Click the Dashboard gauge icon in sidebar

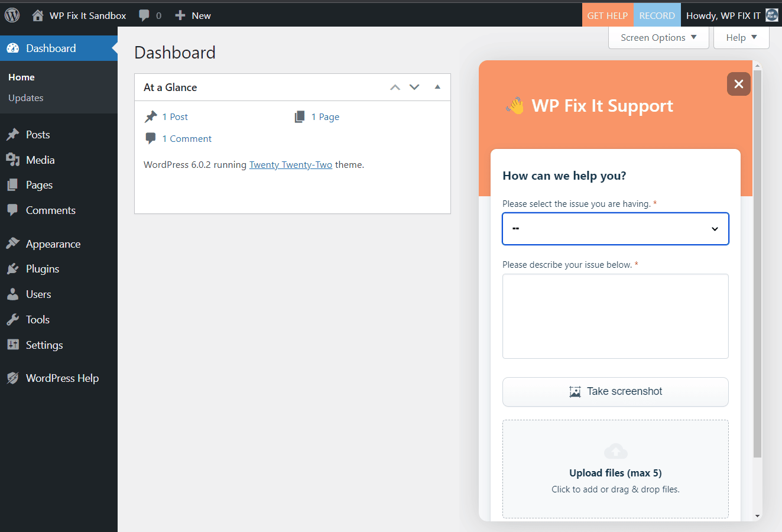(13, 48)
